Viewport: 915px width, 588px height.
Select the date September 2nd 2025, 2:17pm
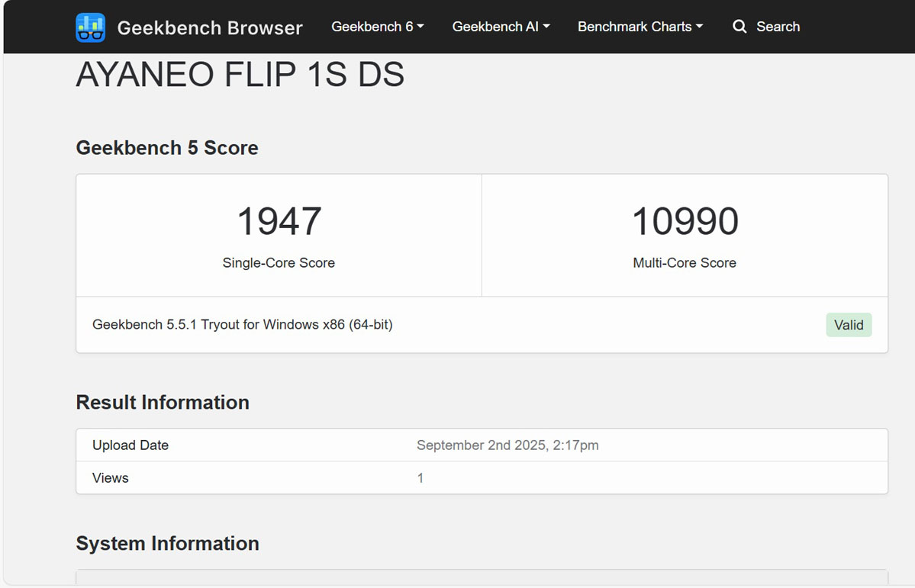coord(507,445)
